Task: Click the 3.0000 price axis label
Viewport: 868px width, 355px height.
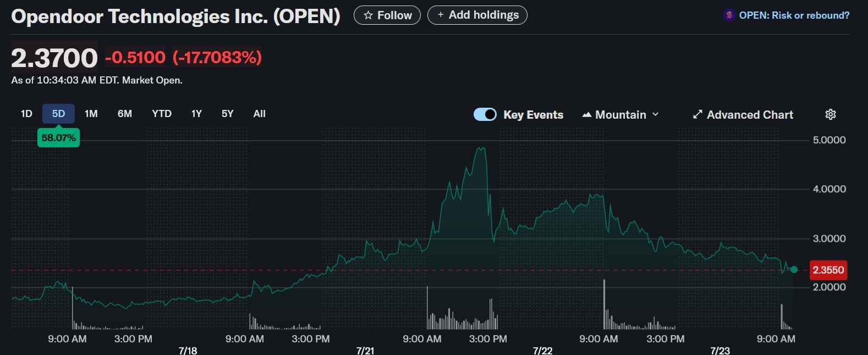Action: 829,238
